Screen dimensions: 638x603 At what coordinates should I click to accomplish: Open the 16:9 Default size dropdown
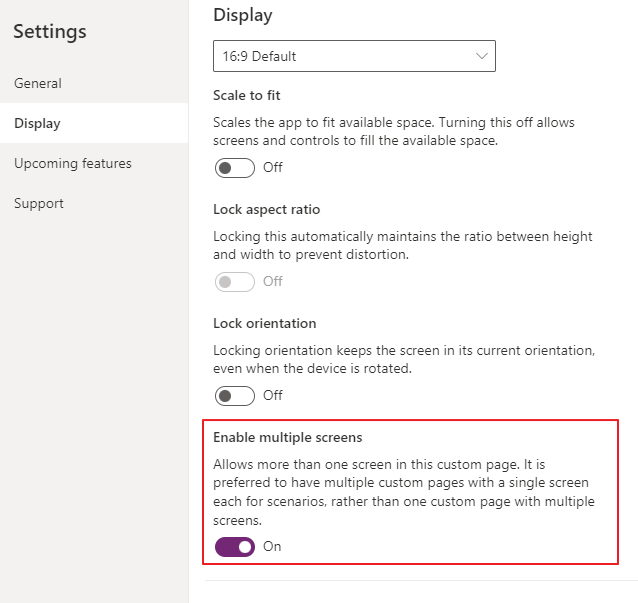tap(340, 56)
